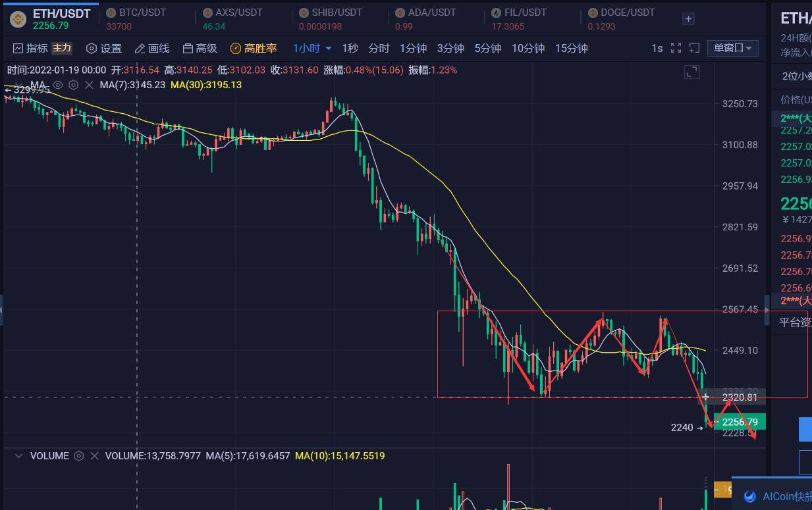Switch timeframe to 1秒
Image resolution: width=812 pixels, height=510 pixels.
[350, 48]
